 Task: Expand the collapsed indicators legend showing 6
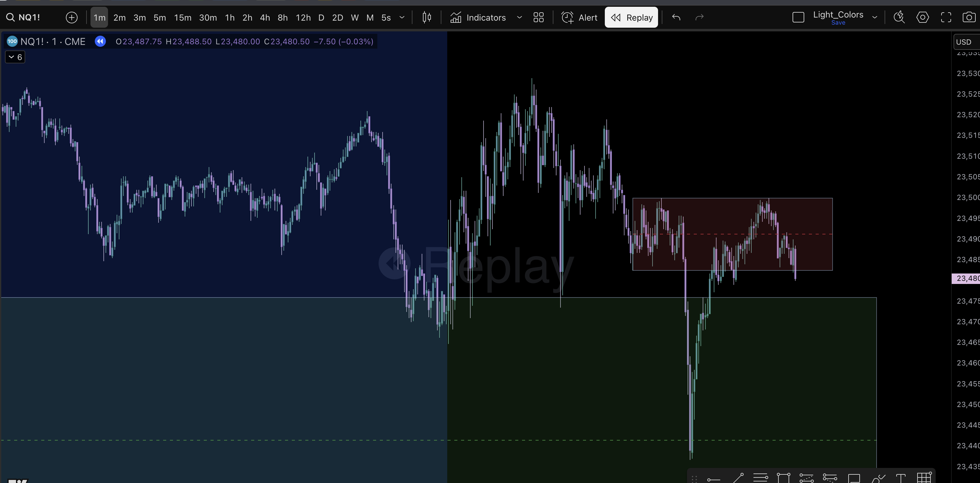click(x=15, y=57)
